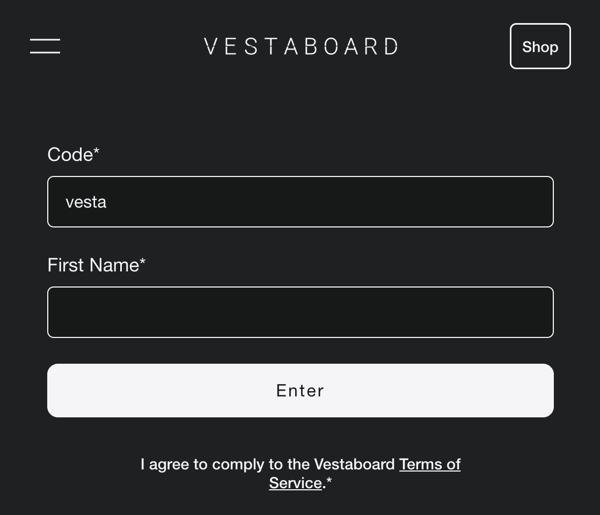
Task: Open the hamburger navigation menu
Action: pos(45,46)
